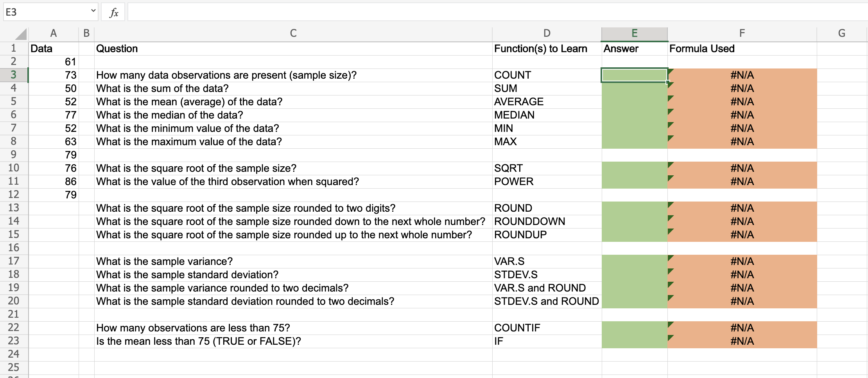Click the #N/A formula cell in the POWER row
The height and width of the screenshot is (378, 868).
(x=742, y=182)
